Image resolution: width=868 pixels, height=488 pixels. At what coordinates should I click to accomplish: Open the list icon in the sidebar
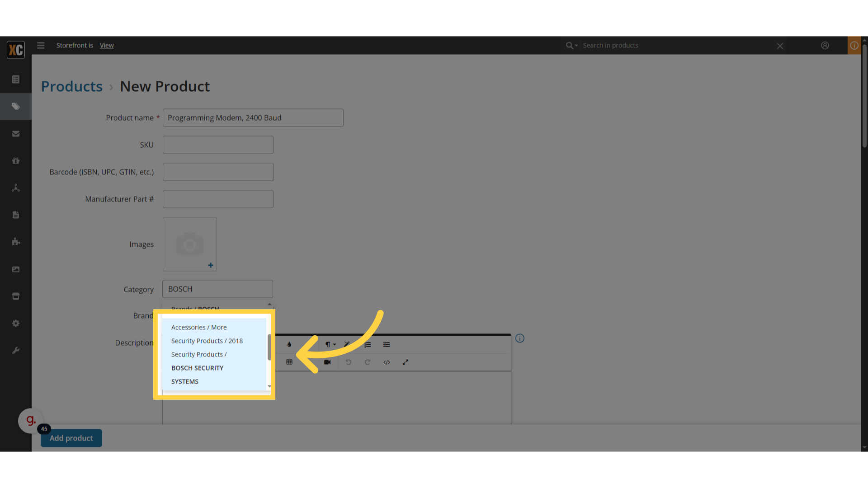click(x=16, y=80)
